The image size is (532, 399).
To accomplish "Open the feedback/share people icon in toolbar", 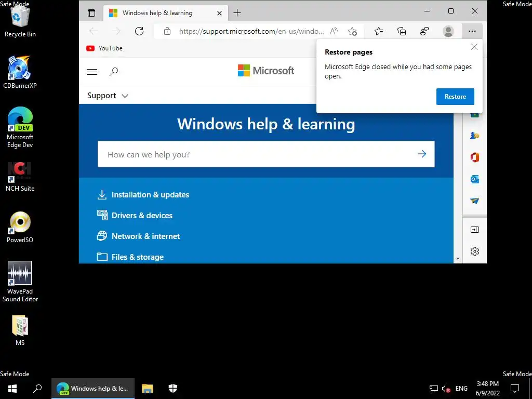I will tap(424, 31).
